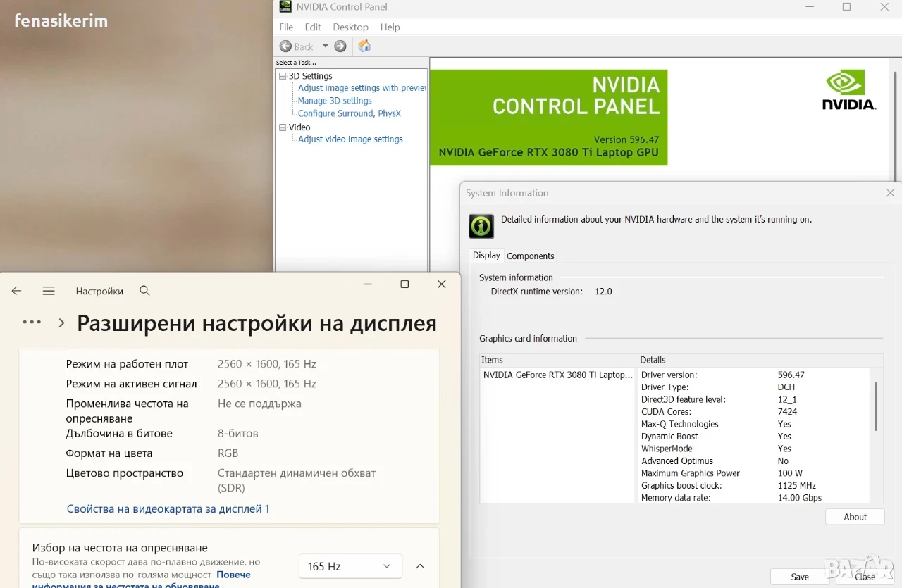Viewport: 902px width, 588px height.
Task: Click the 'Dynamic Boost' row
Action: 754,437
